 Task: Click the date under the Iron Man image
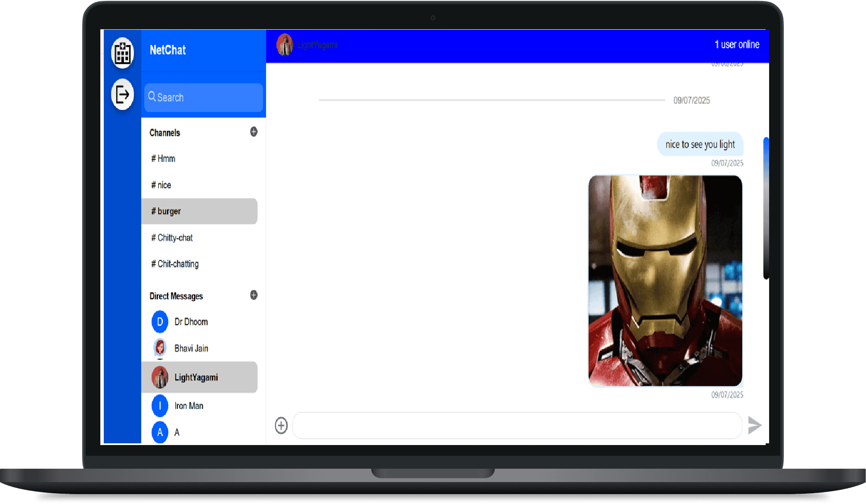pyautogui.click(x=727, y=395)
